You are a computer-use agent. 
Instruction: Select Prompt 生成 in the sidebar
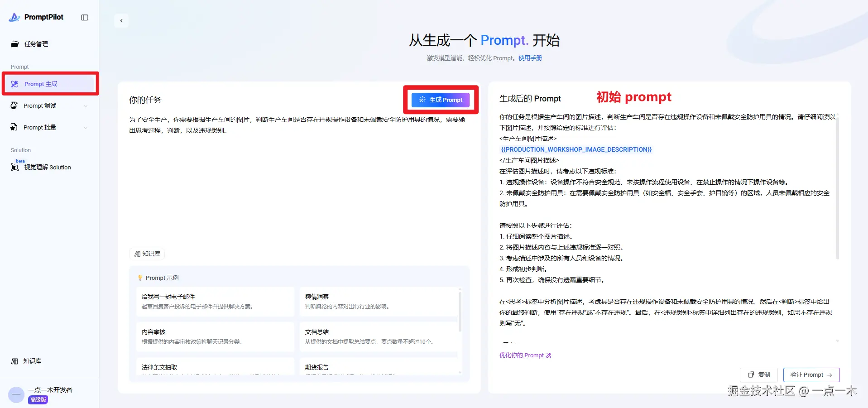click(50, 84)
